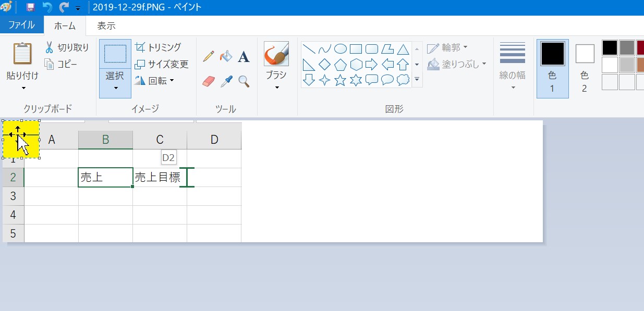The image size is (644, 311).
Task: Undo the last action in Paint
Action: click(x=47, y=7)
